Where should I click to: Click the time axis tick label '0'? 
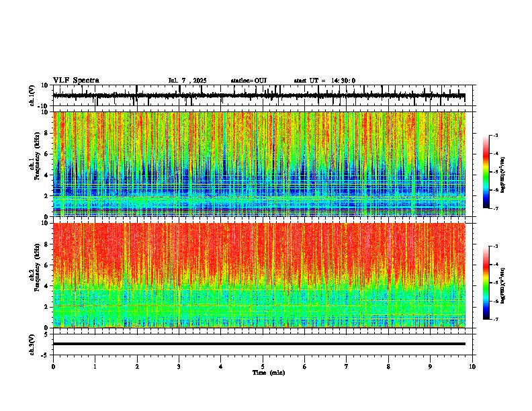point(53,367)
